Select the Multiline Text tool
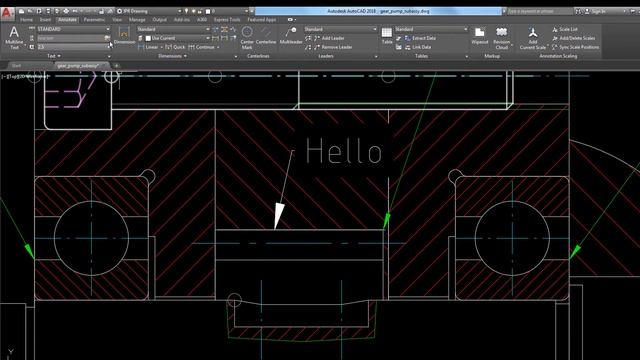Screen dimensions: 640x360 pos(14,37)
